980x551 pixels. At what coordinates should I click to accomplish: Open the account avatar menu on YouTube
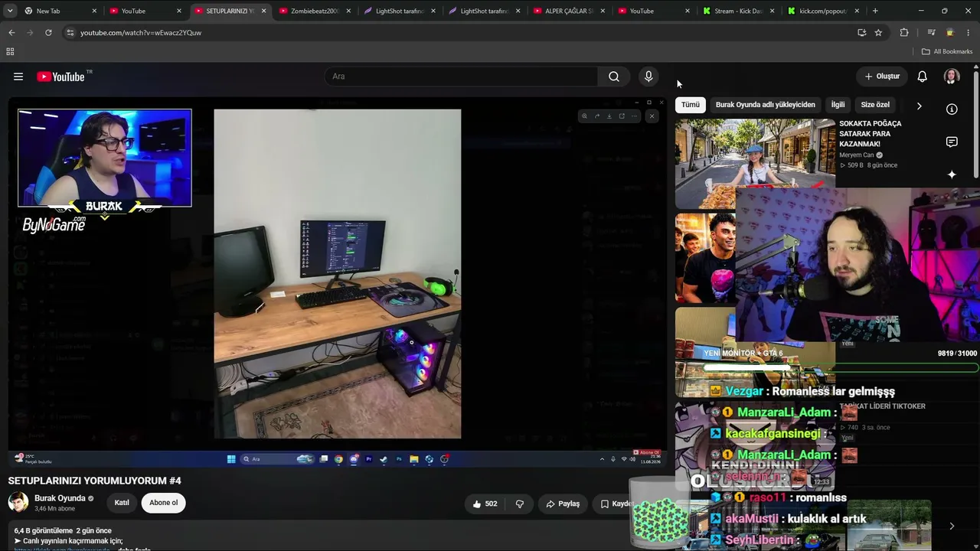tap(952, 77)
